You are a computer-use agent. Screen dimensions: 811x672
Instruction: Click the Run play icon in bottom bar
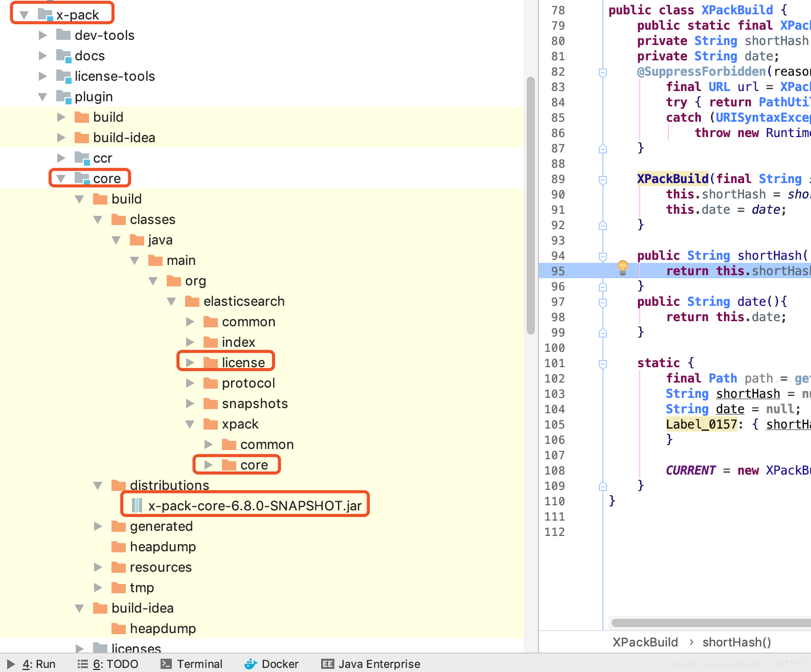pyautogui.click(x=11, y=664)
